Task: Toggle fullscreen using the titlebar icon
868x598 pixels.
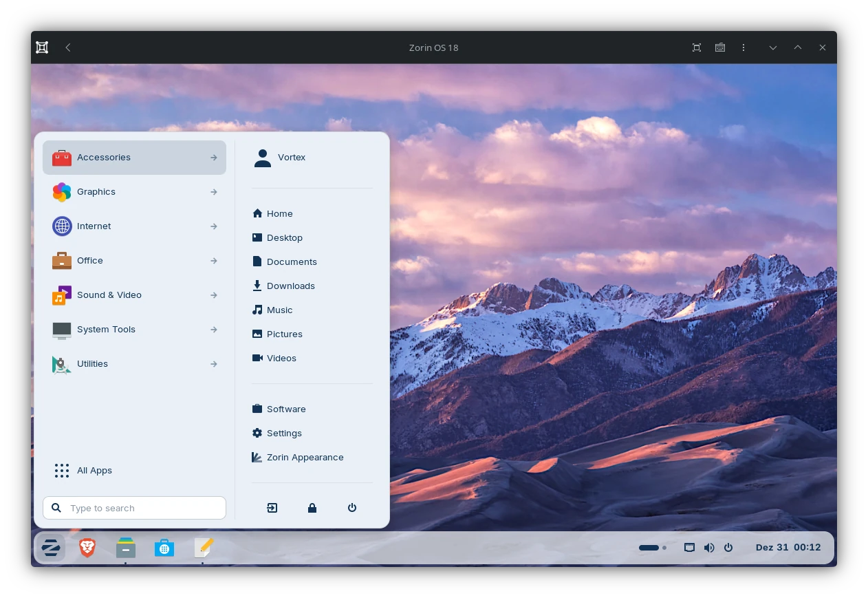Action: point(696,47)
